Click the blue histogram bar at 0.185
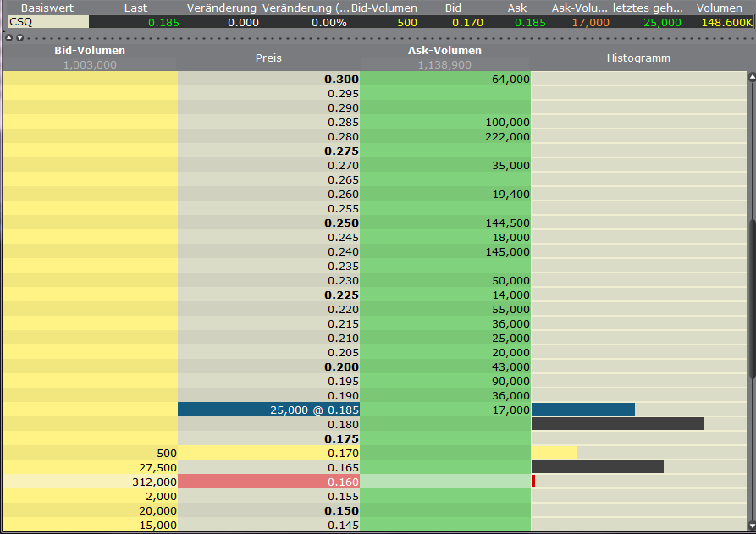Viewport: 756px width, 534px height. (x=583, y=410)
